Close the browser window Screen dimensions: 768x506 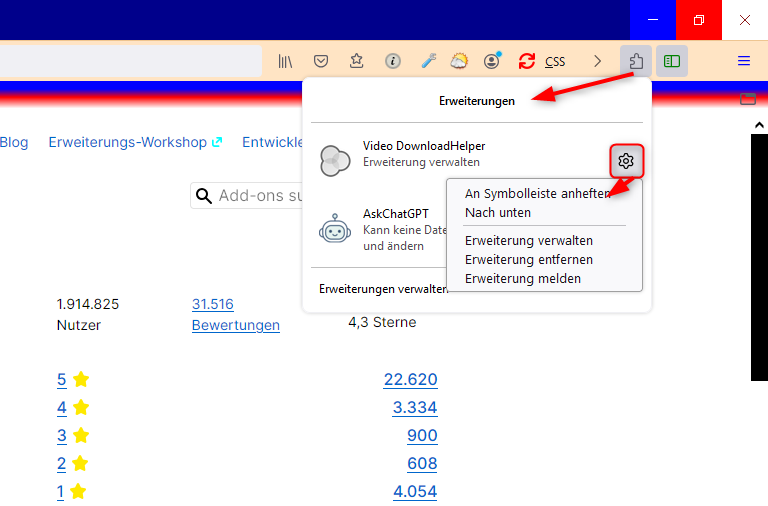[x=745, y=20]
